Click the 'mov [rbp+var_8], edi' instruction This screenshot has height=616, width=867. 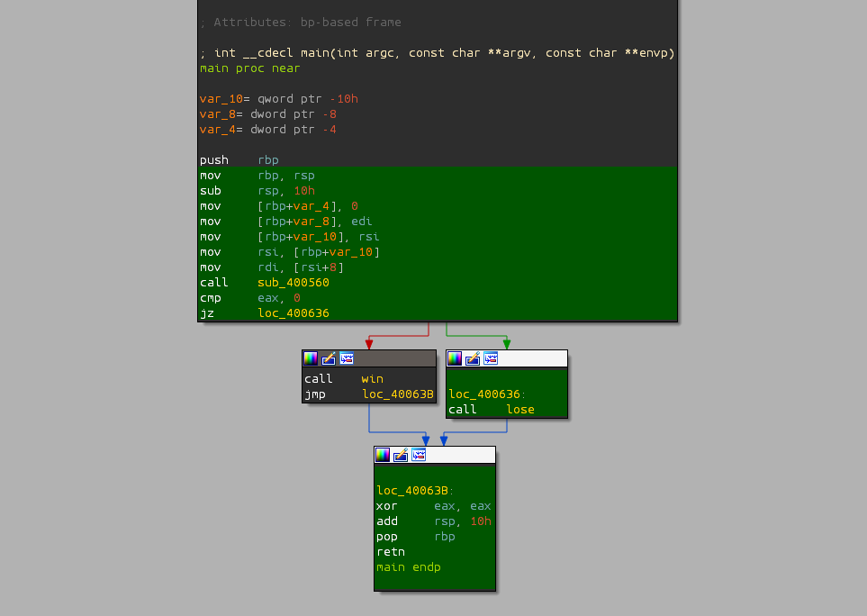click(x=286, y=222)
